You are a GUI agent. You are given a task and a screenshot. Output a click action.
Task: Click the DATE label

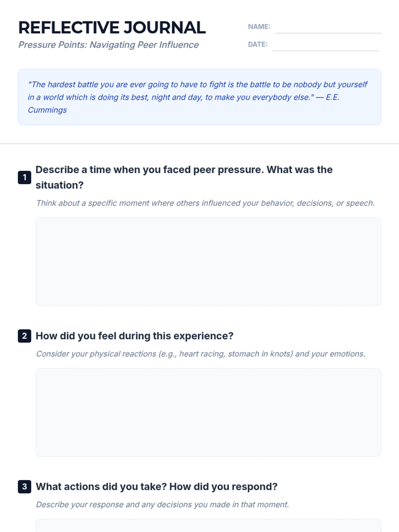258,45
